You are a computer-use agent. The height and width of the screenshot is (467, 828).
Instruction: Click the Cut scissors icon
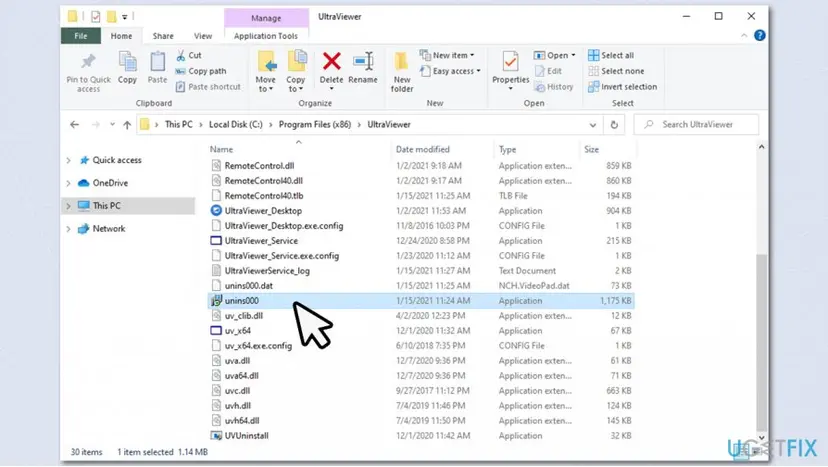click(181, 55)
